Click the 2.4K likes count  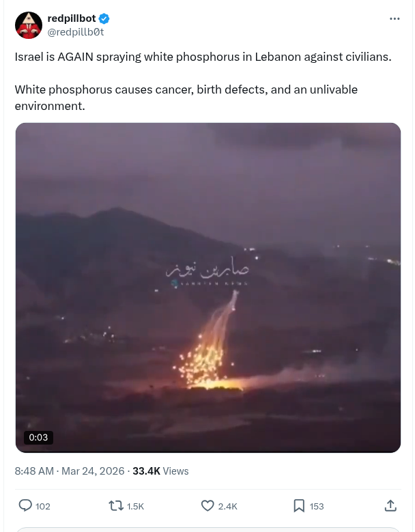click(227, 506)
